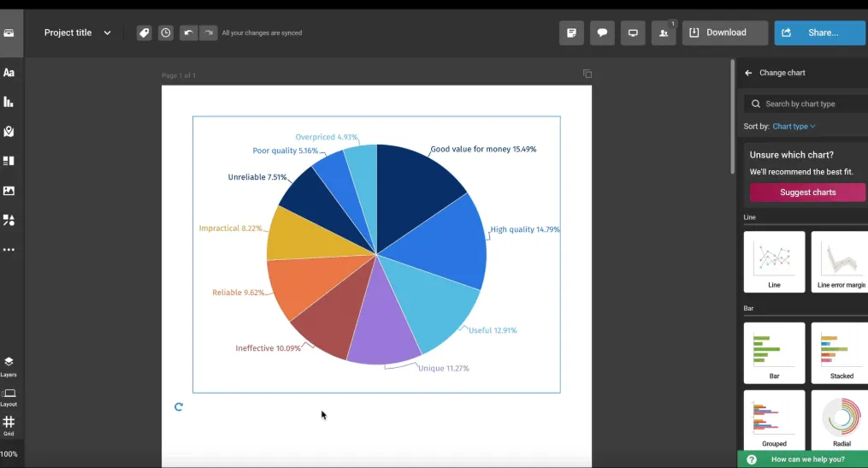Select the Radial chart thumbnail
This screenshot has height=468, width=868.
pos(841,420)
